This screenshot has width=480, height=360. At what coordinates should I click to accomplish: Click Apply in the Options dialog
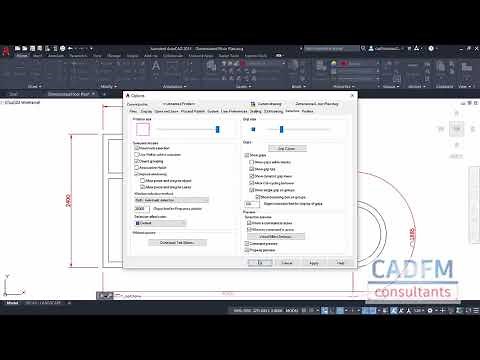click(x=314, y=263)
